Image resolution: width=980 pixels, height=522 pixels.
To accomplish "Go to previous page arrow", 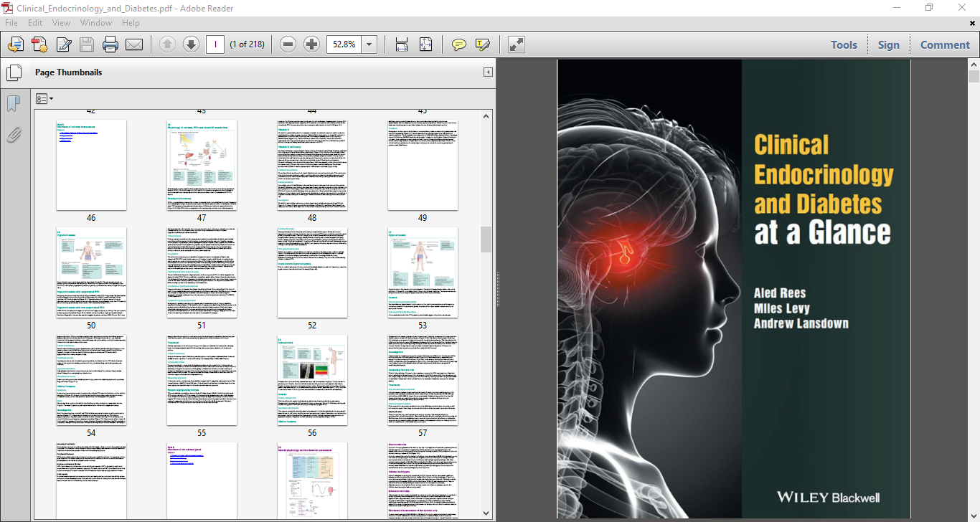I will [167, 44].
